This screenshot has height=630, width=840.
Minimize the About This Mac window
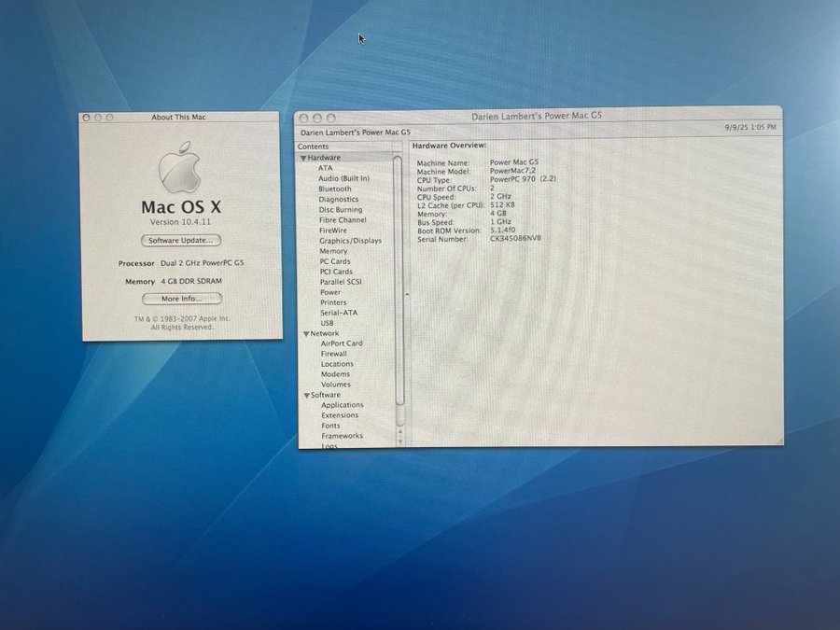click(98, 118)
